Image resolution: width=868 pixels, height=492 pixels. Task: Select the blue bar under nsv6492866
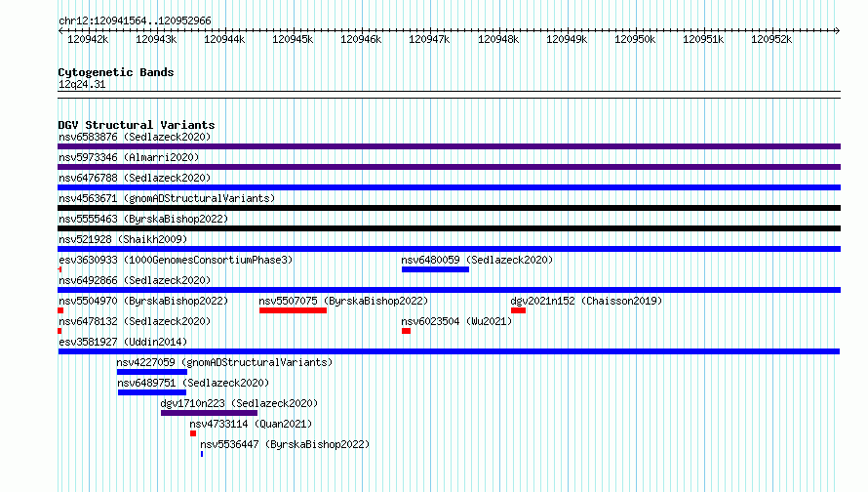[449, 290]
